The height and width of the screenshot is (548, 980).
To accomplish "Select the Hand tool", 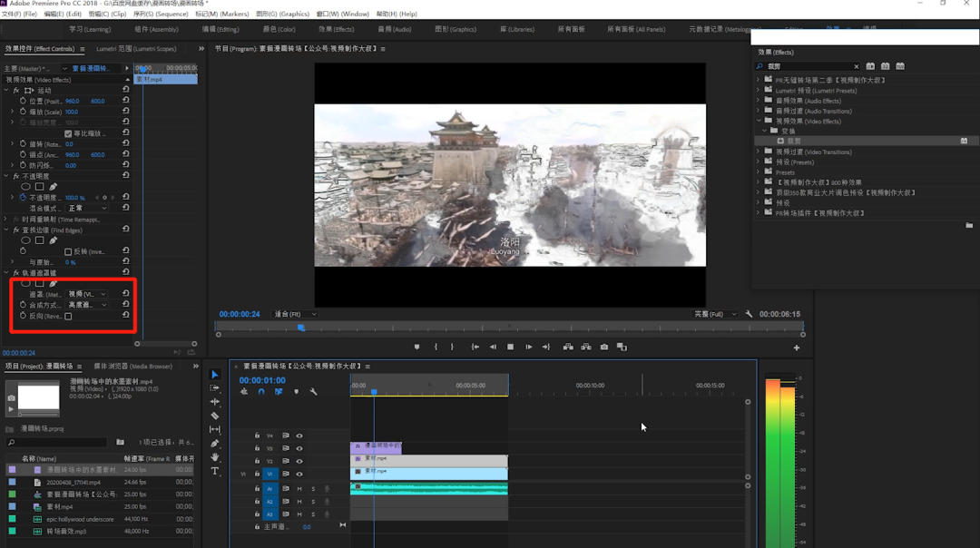I will [215, 456].
